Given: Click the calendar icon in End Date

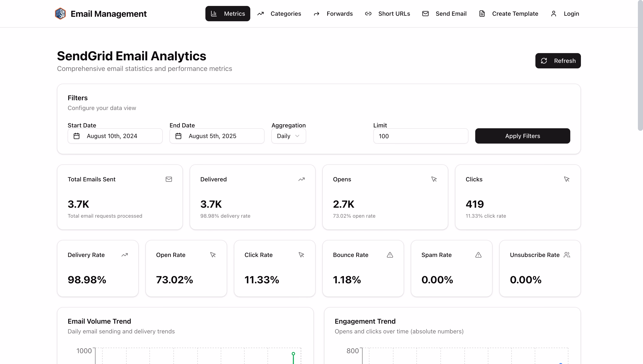Looking at the screenshot, I should (x=178, y=136).
